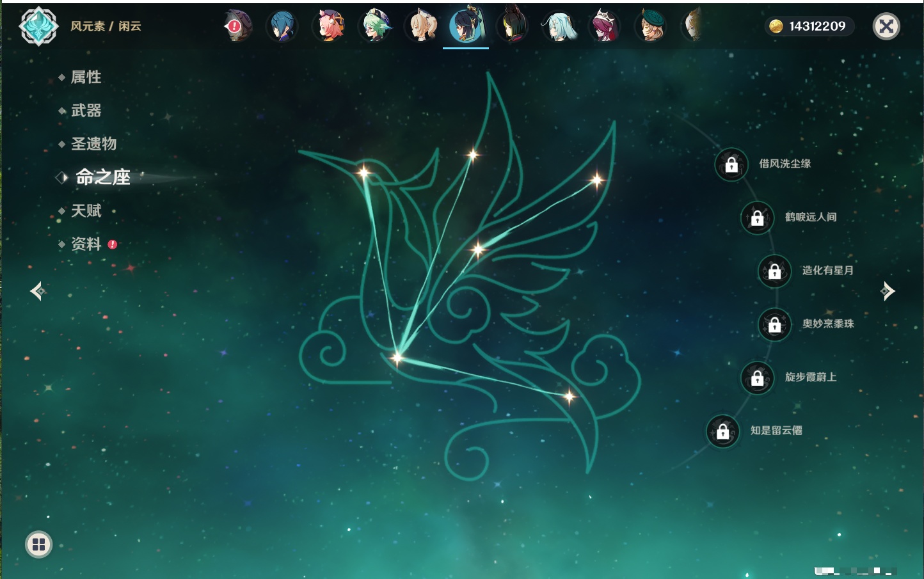Click the star node on the tail feather
924x579 pixels.
569,397
